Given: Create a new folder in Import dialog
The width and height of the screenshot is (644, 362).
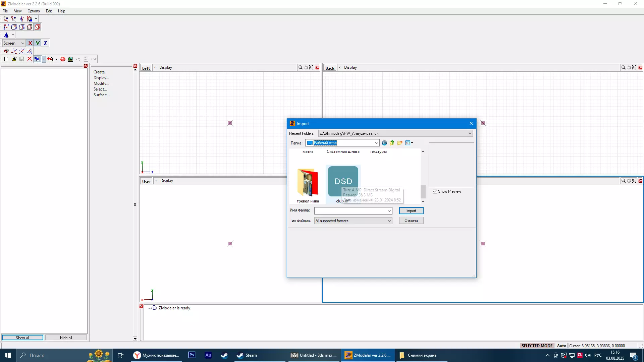Looking at the screenshot, I should (x=399, y=143).
